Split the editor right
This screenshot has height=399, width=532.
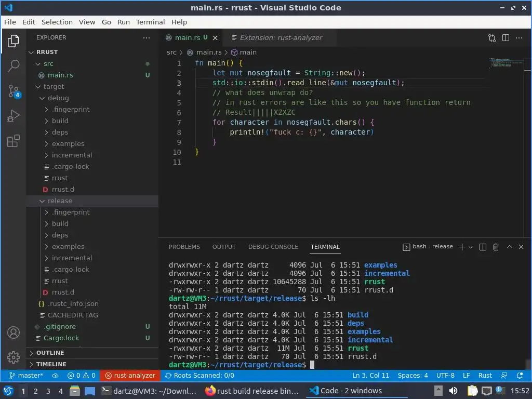click(x=506, y=38)
